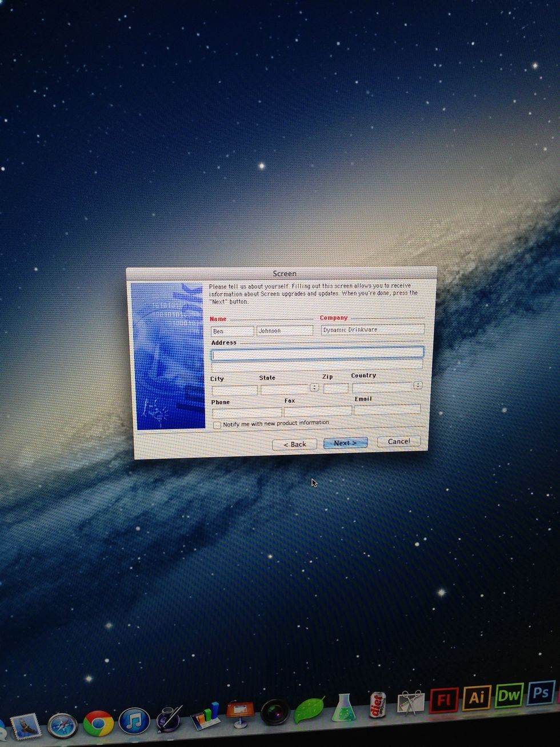Viewport: 560px width, 747px height.
Task: Click into the Company text field
Action: coord(372,330)
